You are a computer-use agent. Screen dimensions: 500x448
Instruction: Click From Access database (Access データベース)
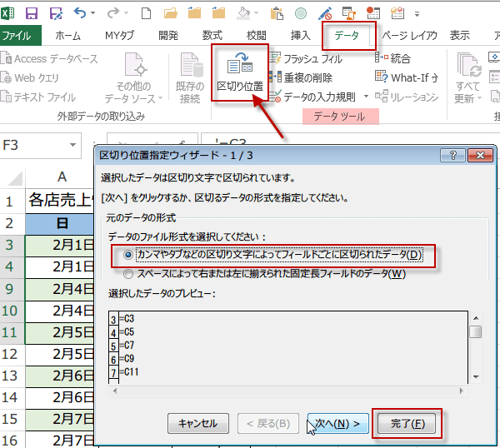pos(49,58)
